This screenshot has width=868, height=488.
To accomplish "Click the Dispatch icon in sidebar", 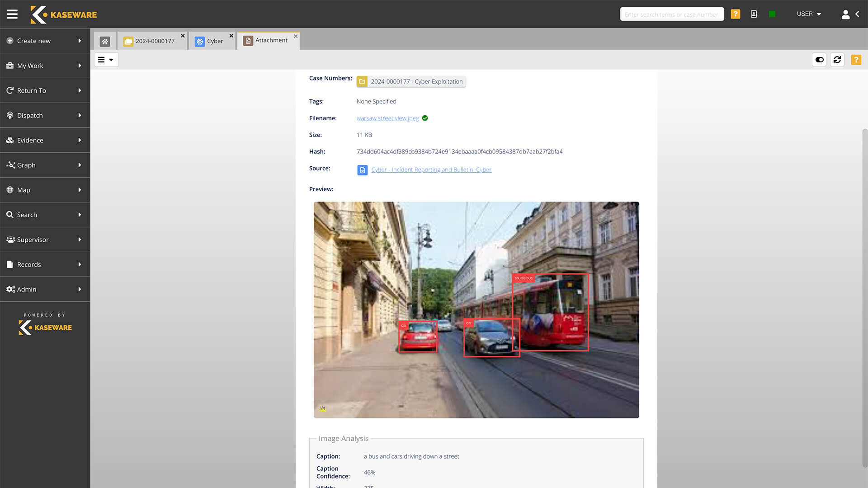I will pyautogui.click(x=10, y=115).
